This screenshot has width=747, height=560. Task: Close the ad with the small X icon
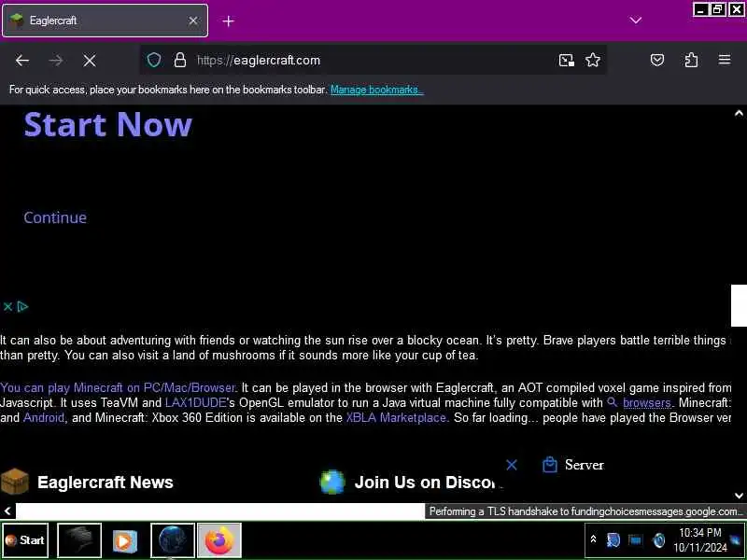(x=7, y=307)
